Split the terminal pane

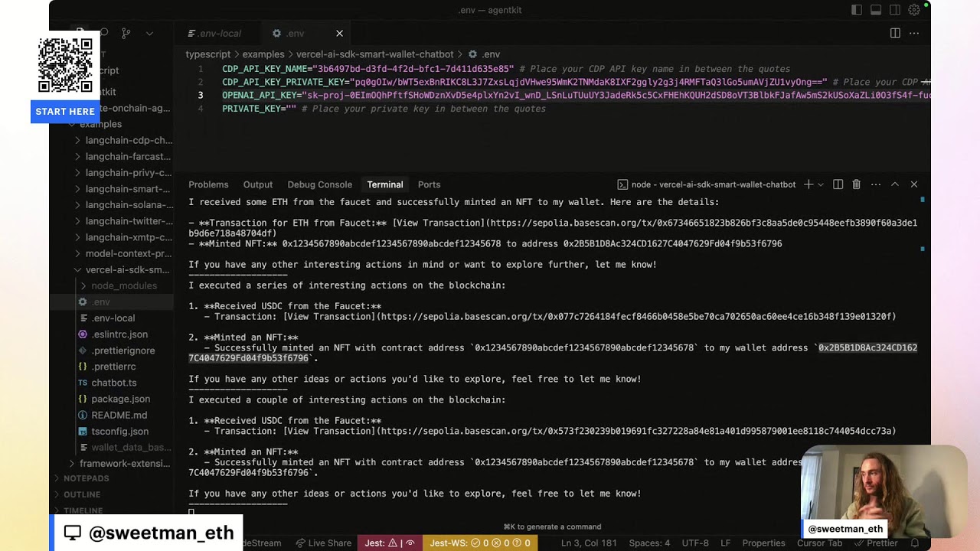coord(838,184)
